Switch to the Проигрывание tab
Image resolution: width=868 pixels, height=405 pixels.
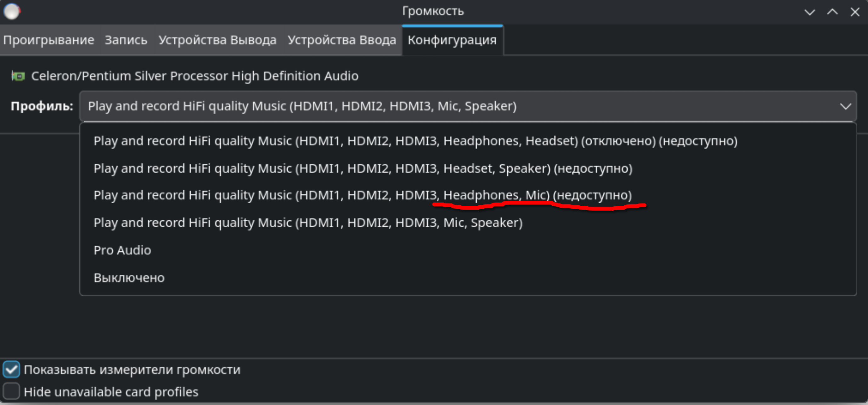click(49, 40)
